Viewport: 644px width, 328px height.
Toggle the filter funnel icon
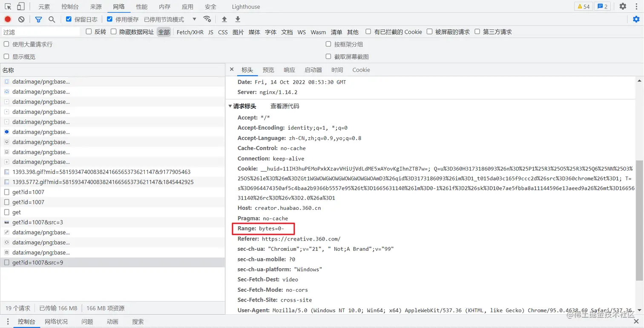click(x=38, y=19)
